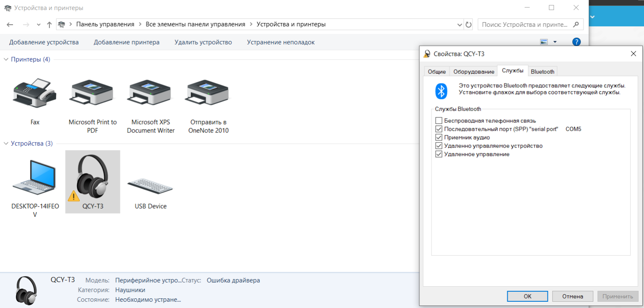Screen dimensions: 644x308
Task: Click the view options thumbnail icon
Action: [x=544, y=42]
